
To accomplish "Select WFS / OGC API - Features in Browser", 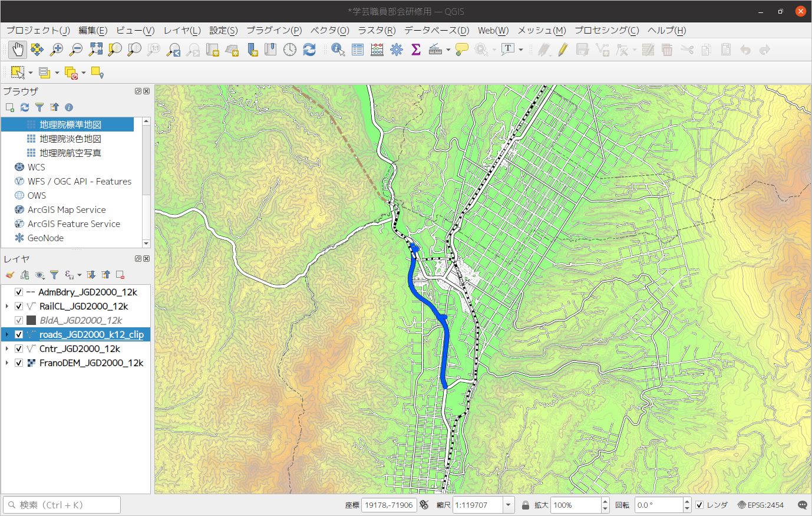I will pos(80,181).
